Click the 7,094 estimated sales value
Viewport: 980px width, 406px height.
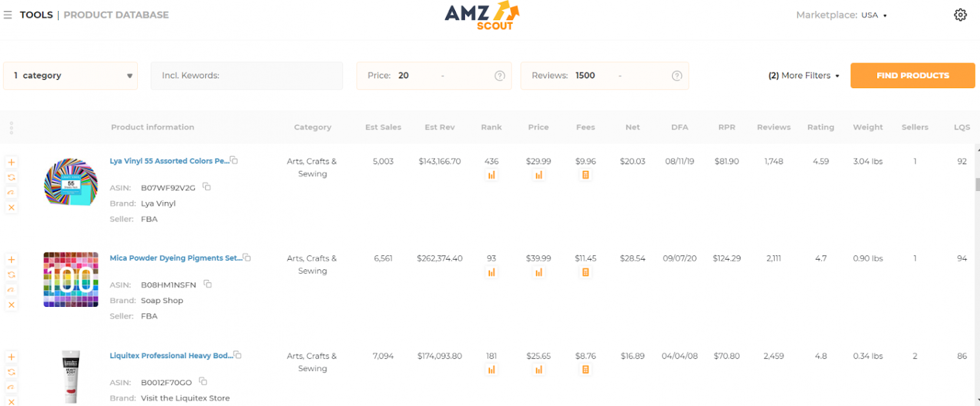pos(383,356)
